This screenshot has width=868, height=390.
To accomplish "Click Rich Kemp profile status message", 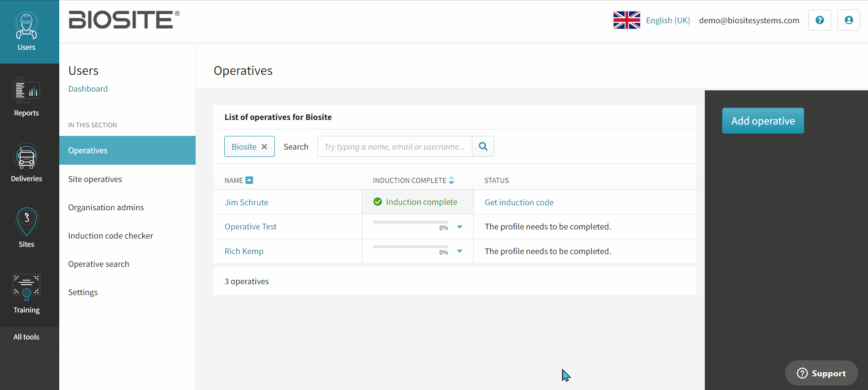I will click(x=548, y=251).
